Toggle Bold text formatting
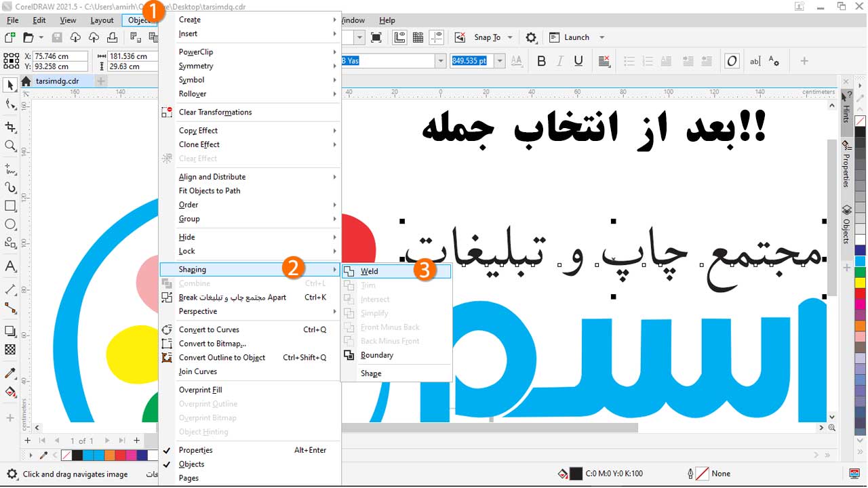This screenshot has width=868, height=488. (541, 62)
